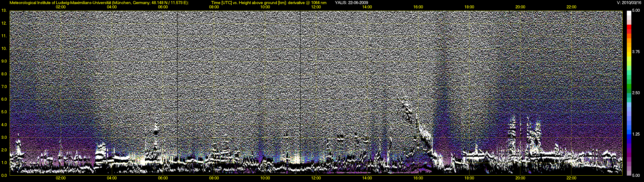Viewport: 644px width, 182px height.
Task: Click the '12:00' label on bottom time axis
Action: 316,178
